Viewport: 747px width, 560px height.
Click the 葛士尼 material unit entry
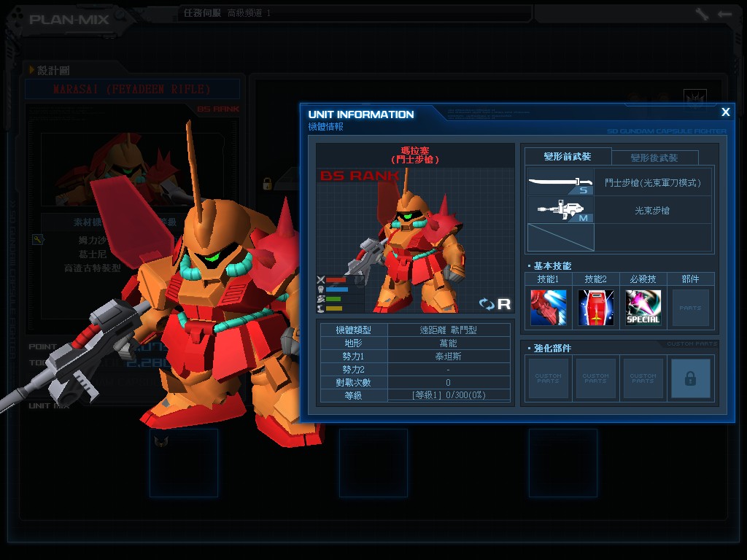(93, 254)
